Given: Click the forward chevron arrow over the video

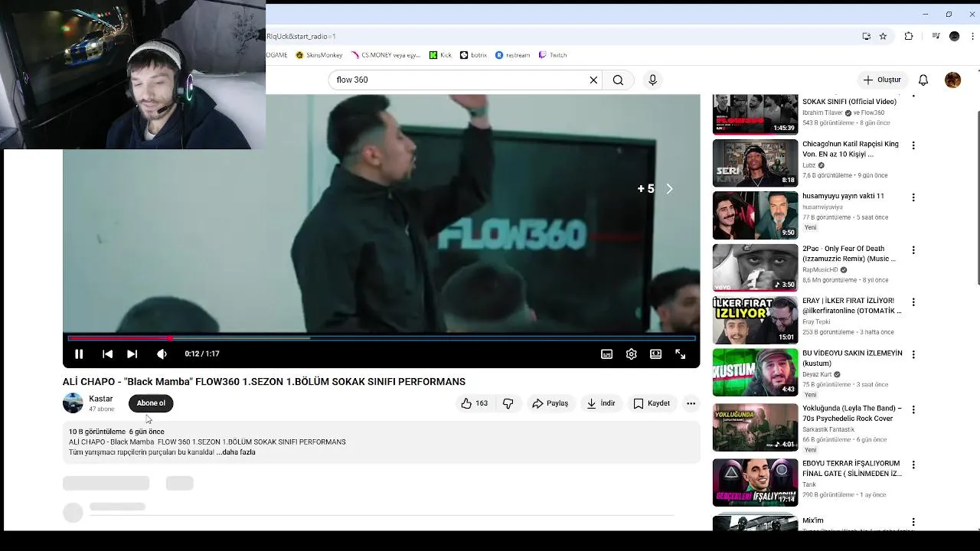Looking at the screenshot, I should [x=669, y=188].
